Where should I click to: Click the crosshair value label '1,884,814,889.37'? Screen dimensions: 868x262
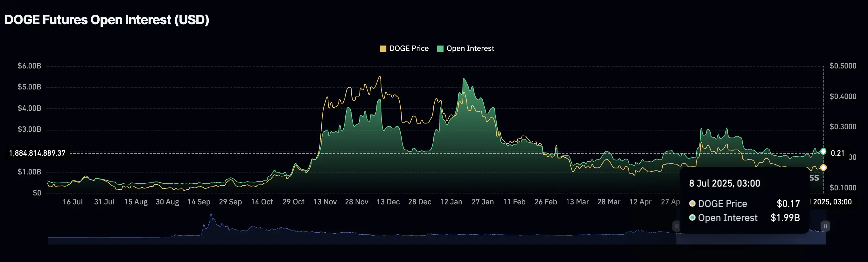pos(37,153)
